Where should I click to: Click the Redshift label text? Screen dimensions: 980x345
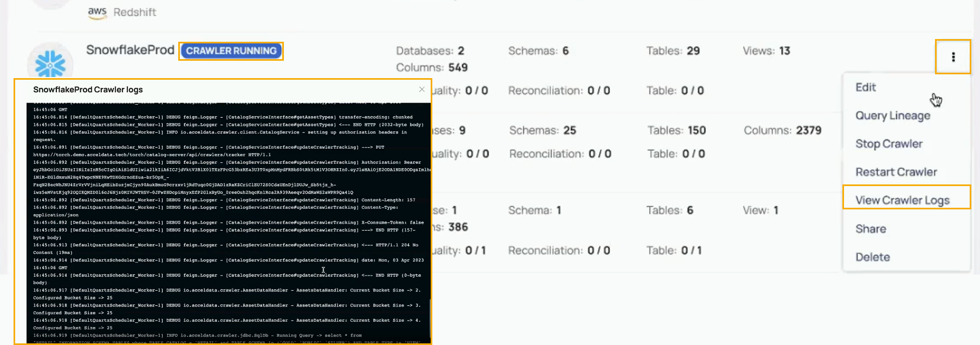click(x=135, y=12)
